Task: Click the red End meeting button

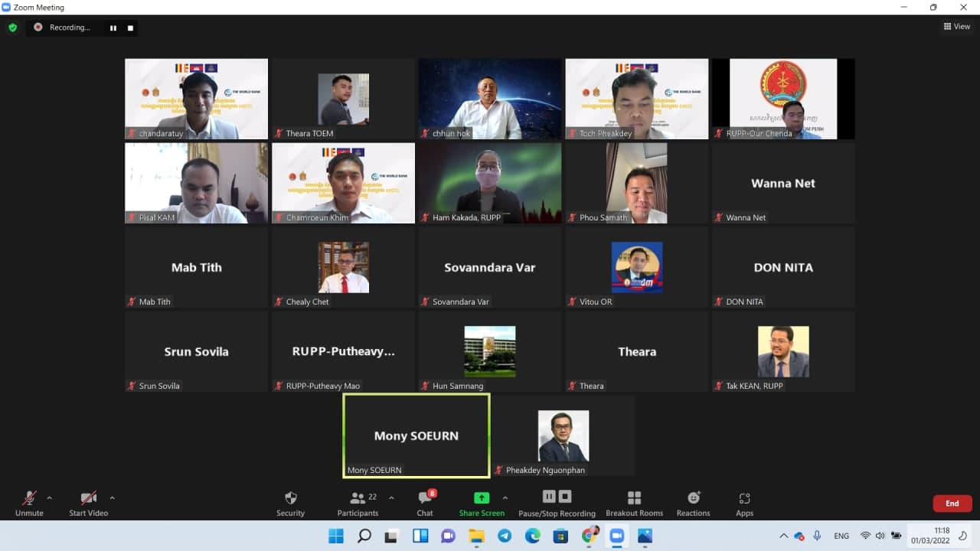Action: [952, 504]
